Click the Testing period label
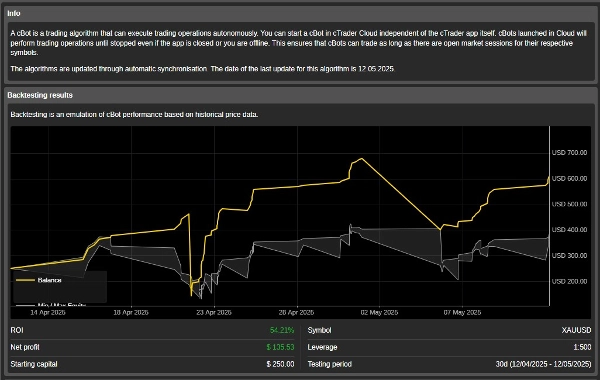Image resolution: width=600 pixels, height=380 pixels. (329, 364)
